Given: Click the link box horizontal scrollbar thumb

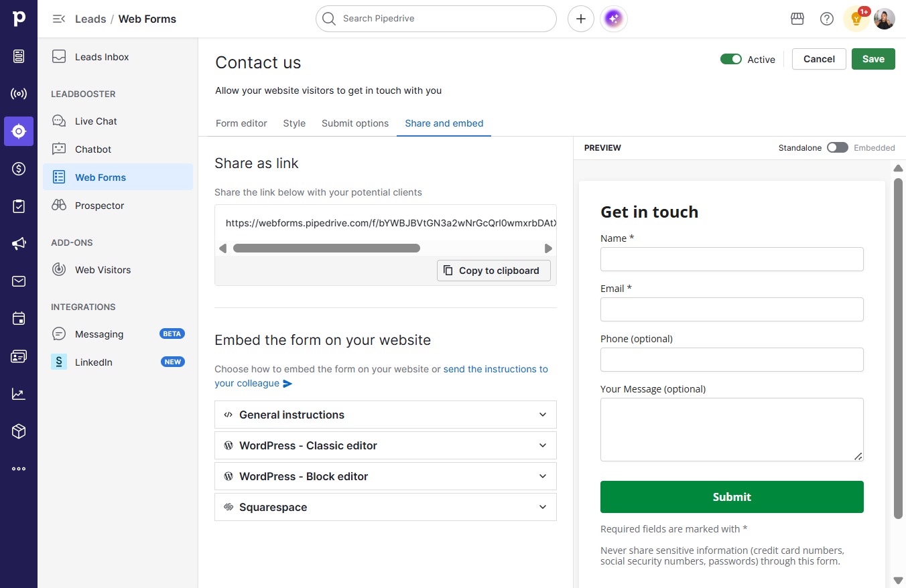Looking at the screenshot, I should (326, 248).
